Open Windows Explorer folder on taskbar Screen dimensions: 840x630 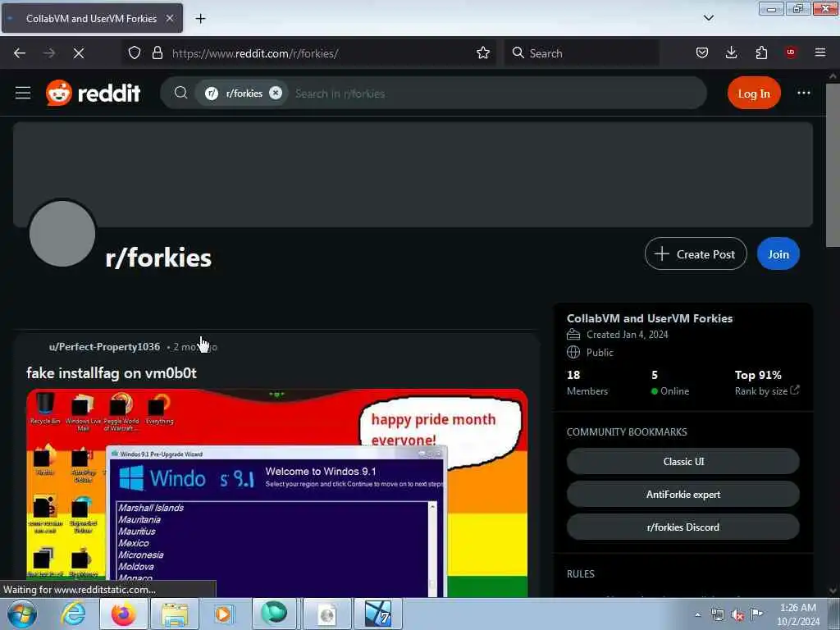(x=175, y=614)
